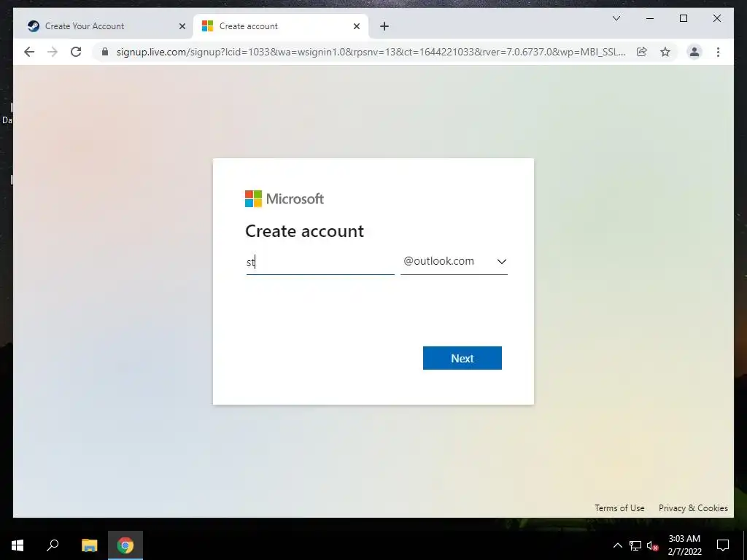Click the Chrome taskbar icon
Viewport: 747px width, 560px height.
tap(125, 545)
